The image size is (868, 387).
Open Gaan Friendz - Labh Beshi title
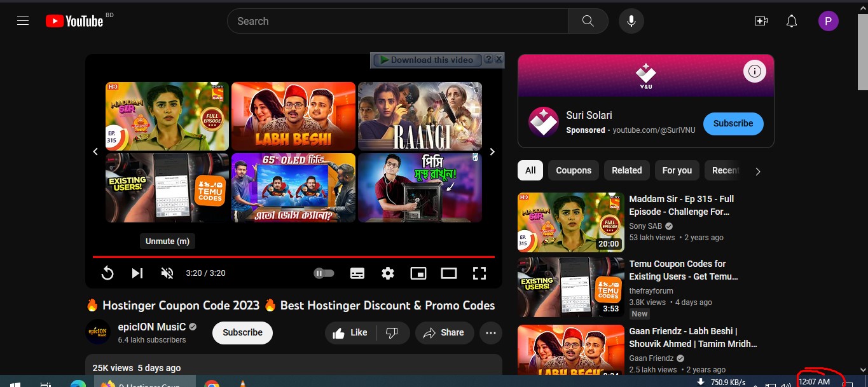pos(693,337)
